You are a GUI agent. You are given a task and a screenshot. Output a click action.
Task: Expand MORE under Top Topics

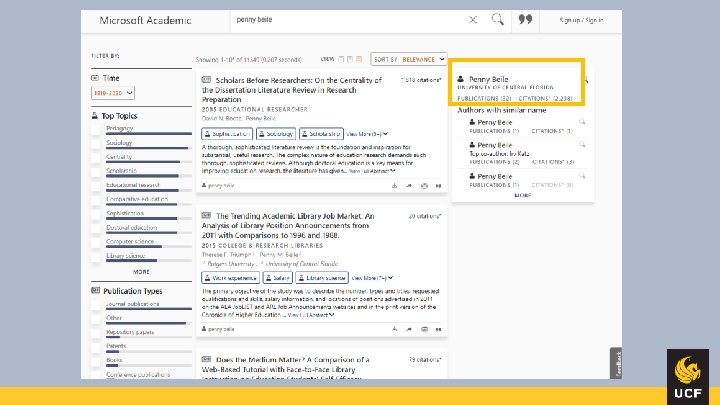coord(141,272)
